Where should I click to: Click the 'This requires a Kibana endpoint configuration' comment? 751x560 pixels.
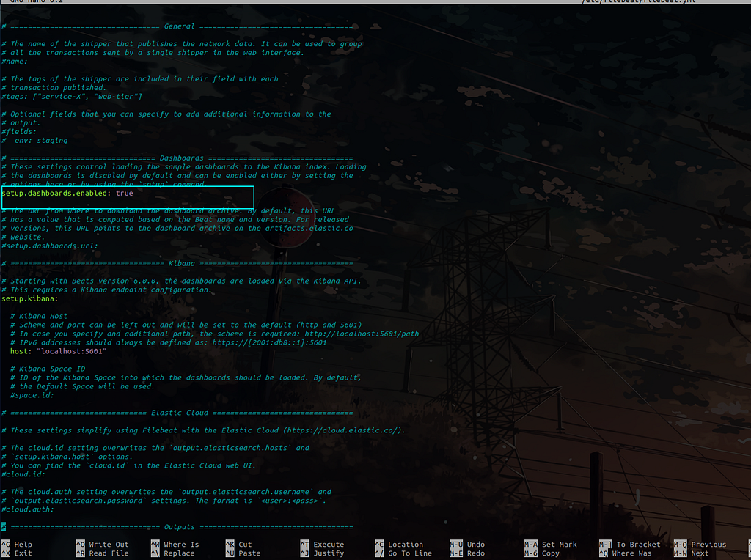107,290
